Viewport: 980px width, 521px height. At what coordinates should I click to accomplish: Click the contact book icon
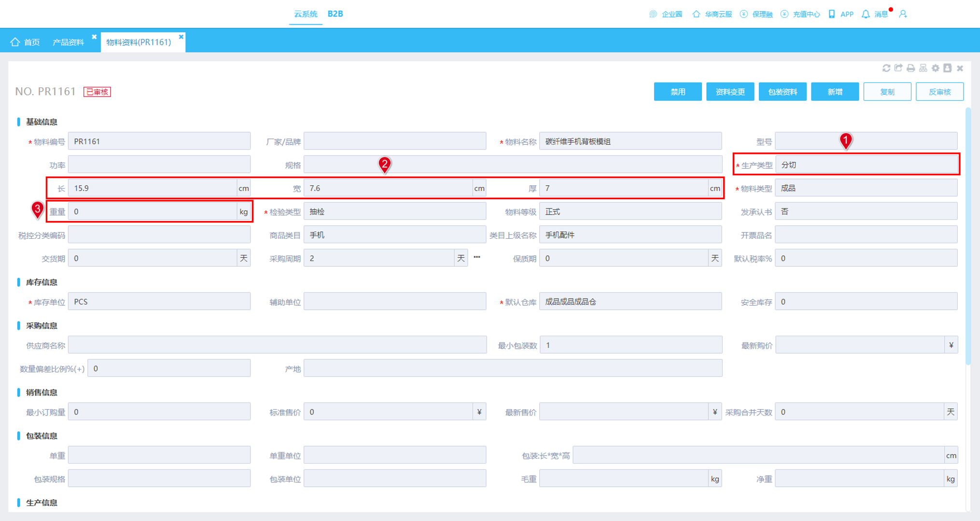(948, 68)
